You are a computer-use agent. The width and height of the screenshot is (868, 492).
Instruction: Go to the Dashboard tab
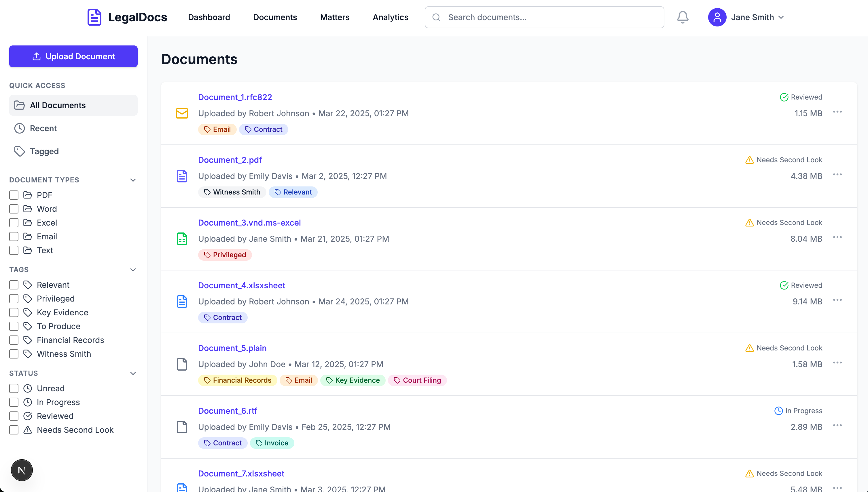pyautogui.click(x=209, y=17)
